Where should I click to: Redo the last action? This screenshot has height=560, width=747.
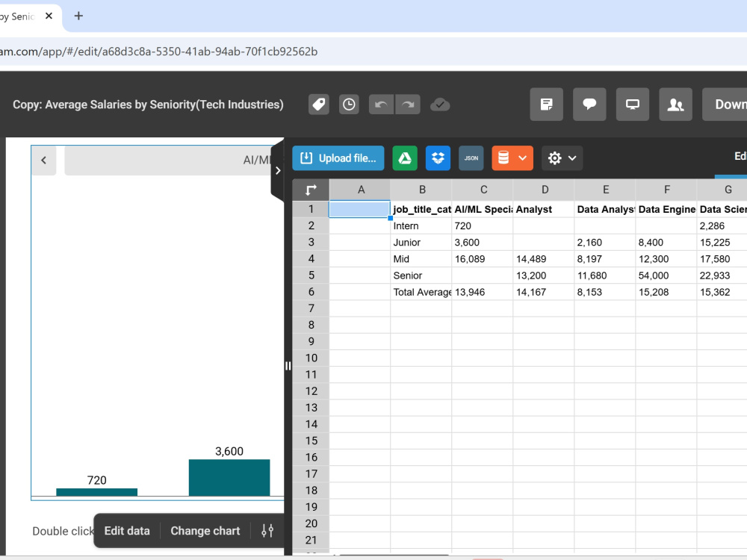coord(407,105)
